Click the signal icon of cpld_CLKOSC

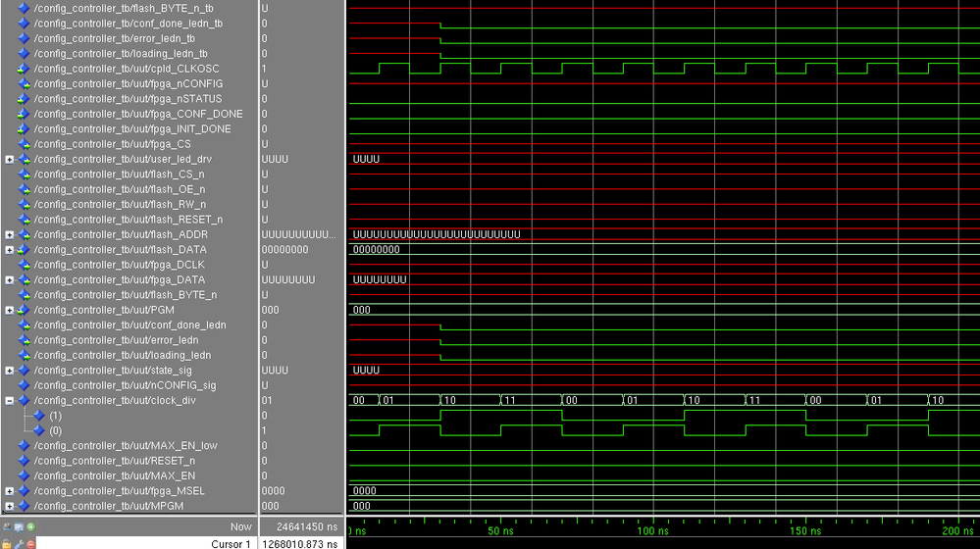point(24,69)
